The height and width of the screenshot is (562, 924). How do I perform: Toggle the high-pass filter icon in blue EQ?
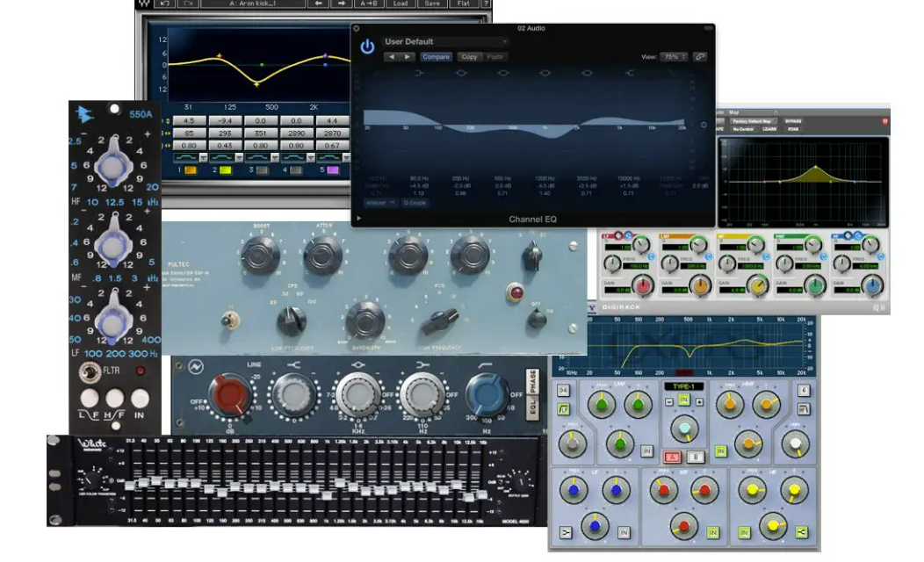click(x=564, y=408)
